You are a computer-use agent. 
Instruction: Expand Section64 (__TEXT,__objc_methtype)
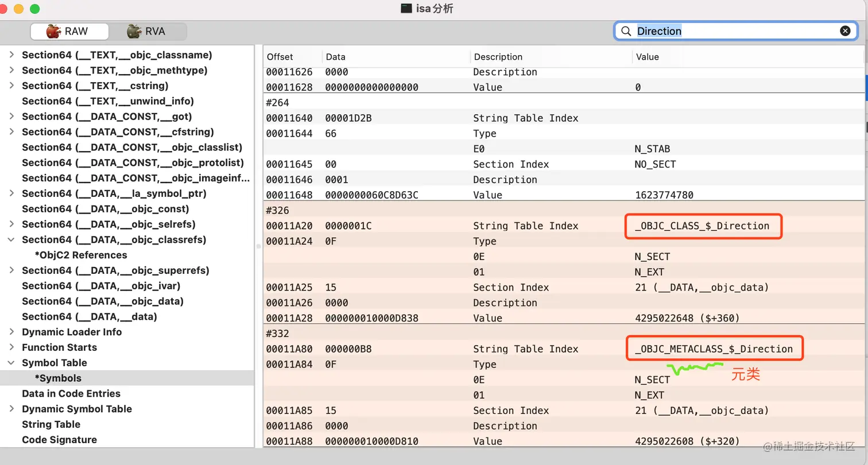[11, 70]
